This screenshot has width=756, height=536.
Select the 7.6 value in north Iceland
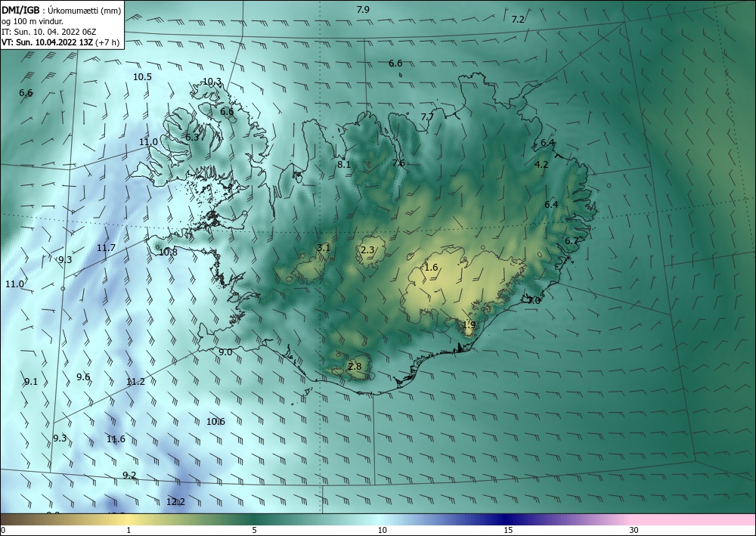(398, 163)
